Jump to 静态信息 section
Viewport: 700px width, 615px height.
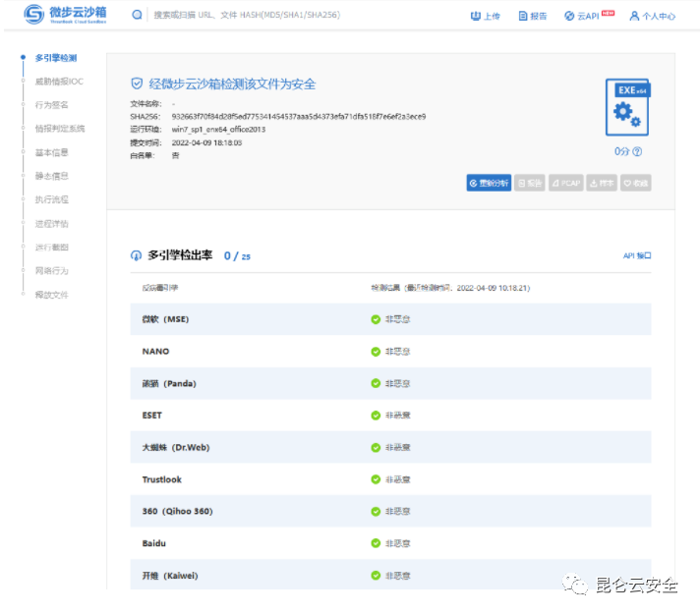[x=52, y=176]
